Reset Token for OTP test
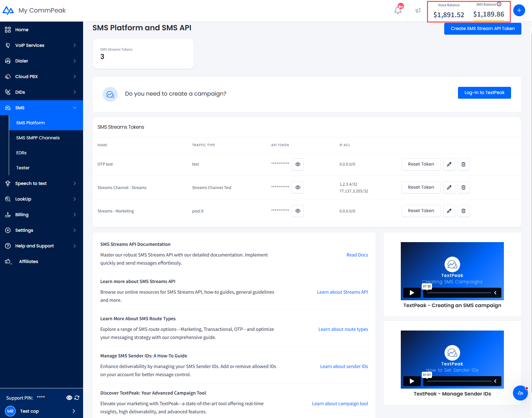This screenshot has width=532, height=418. 421,164
